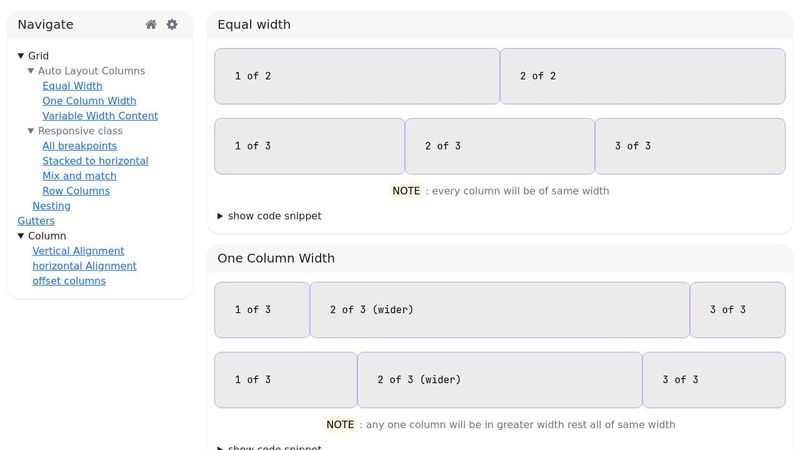The width and height of the screenshot is (800, 450).
Task: Select Stacked to horizontal link
Action: (x=95, y=161)
